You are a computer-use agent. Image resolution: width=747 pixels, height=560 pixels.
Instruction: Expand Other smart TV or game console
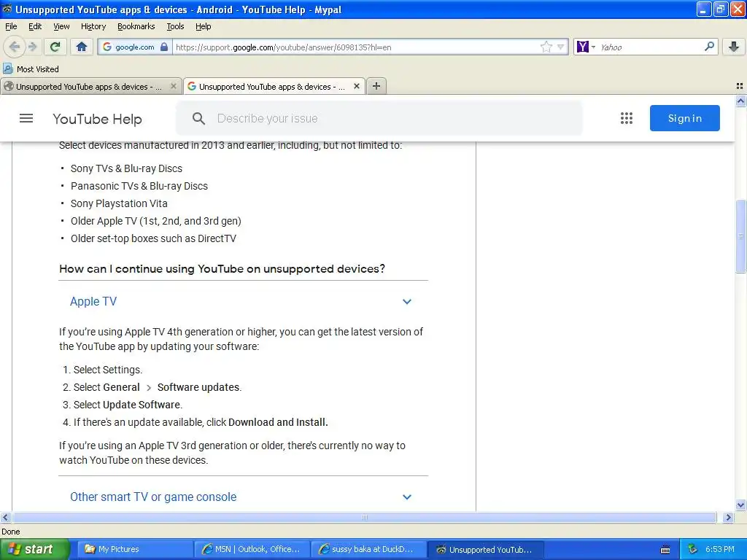point(153,497)
